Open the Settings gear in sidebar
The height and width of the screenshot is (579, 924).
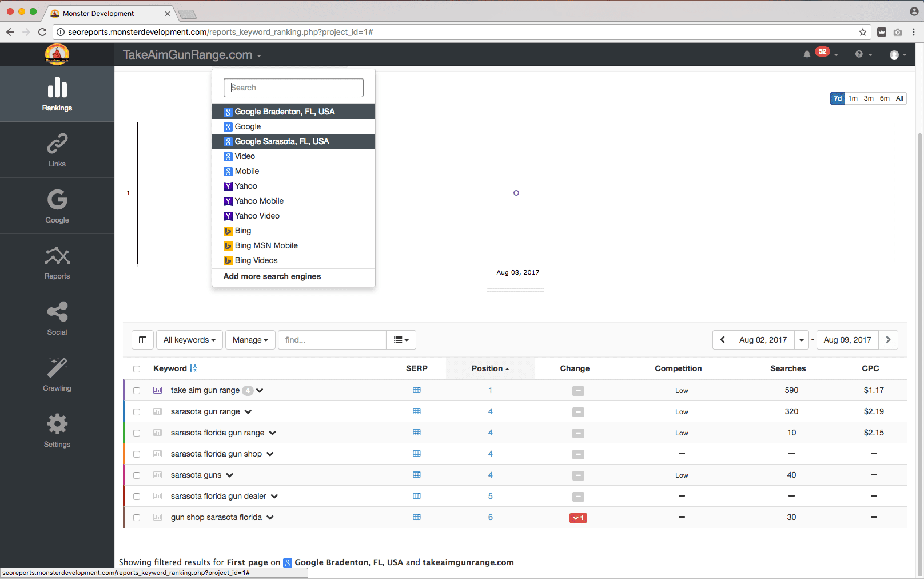coord(57,430)
